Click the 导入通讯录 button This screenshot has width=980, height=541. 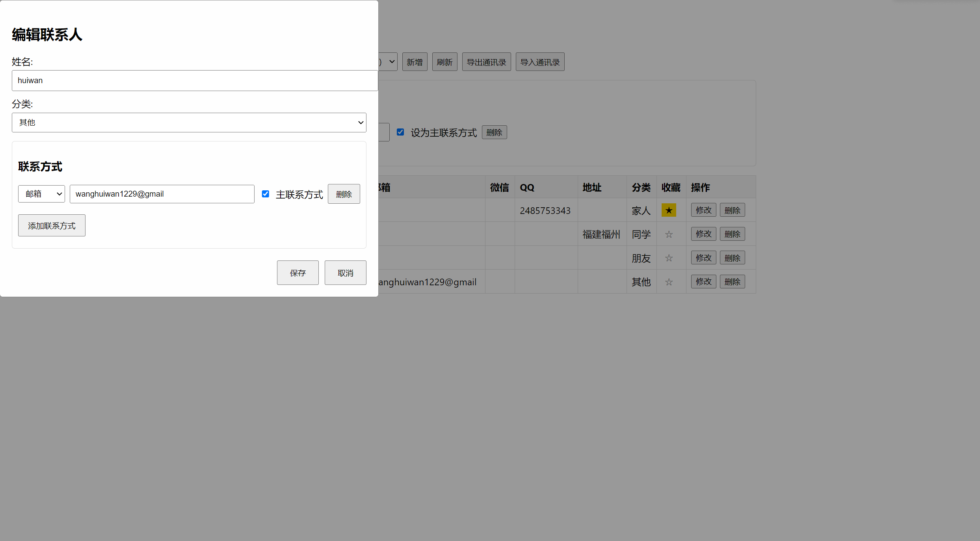click(540, 62)
